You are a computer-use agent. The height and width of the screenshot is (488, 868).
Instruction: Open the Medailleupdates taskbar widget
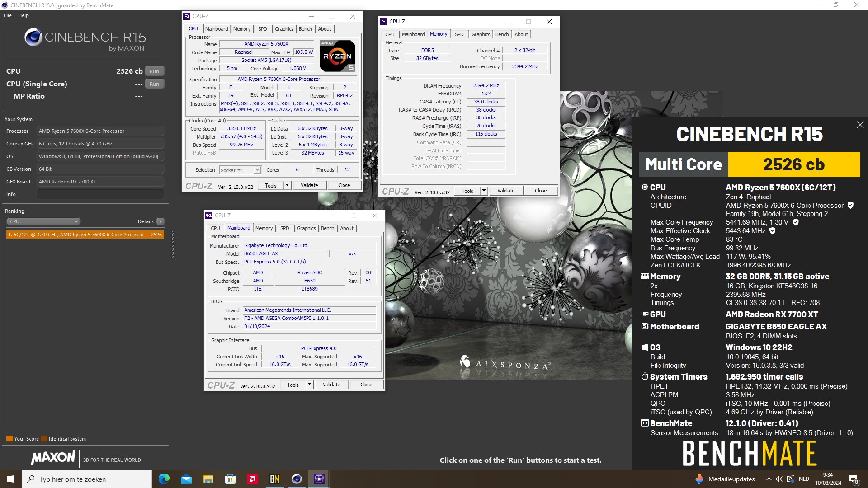(725, 479)
